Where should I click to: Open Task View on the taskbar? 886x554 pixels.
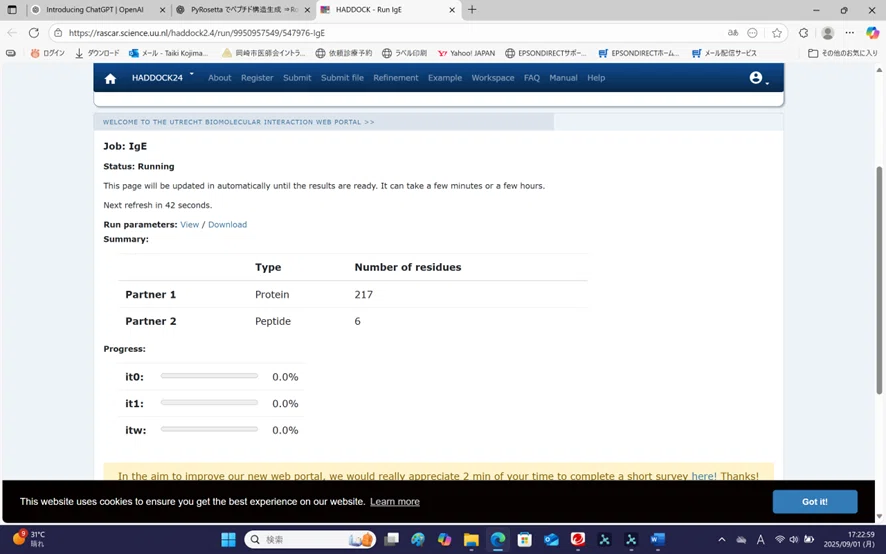[391, 539]
